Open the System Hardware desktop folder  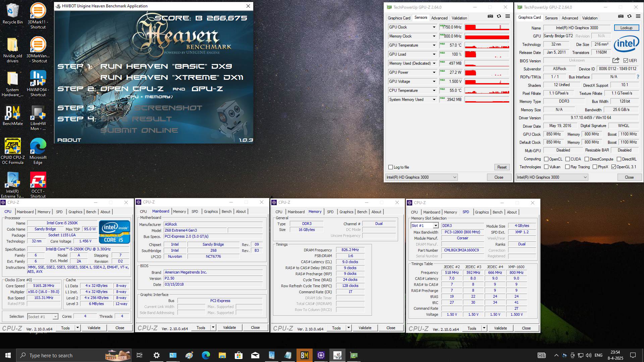point(12,83)
